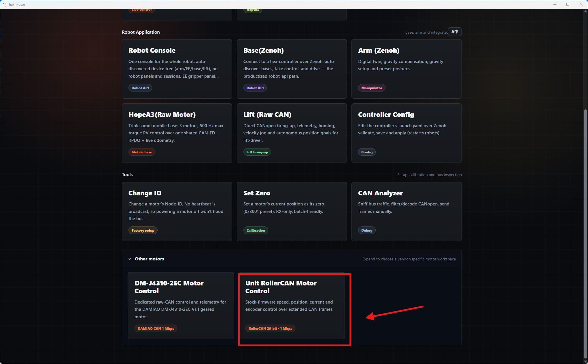Click the Tools section heading
This screenshot has height=364, width=588.
[127, 174]
